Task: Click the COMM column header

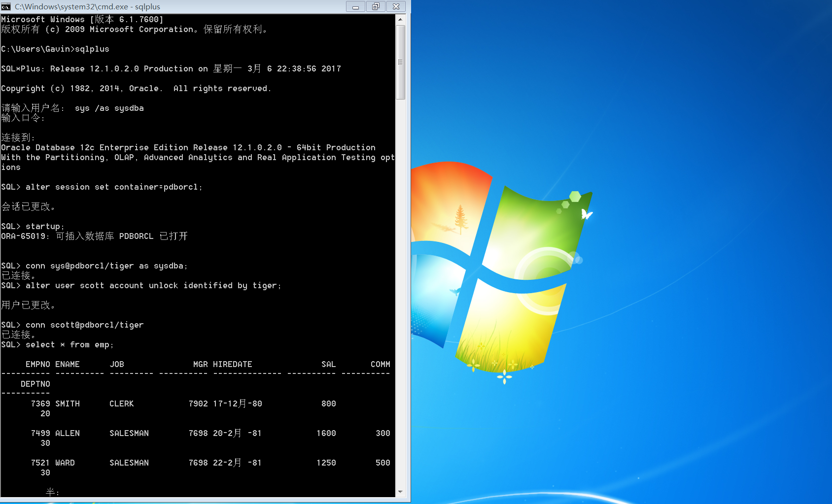Action: click(381, 364)
